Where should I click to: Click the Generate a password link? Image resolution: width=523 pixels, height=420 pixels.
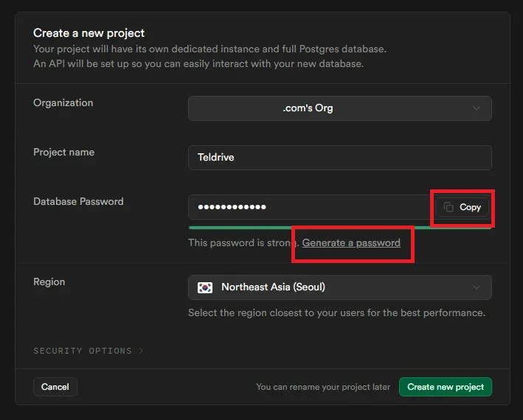point(351,242)
